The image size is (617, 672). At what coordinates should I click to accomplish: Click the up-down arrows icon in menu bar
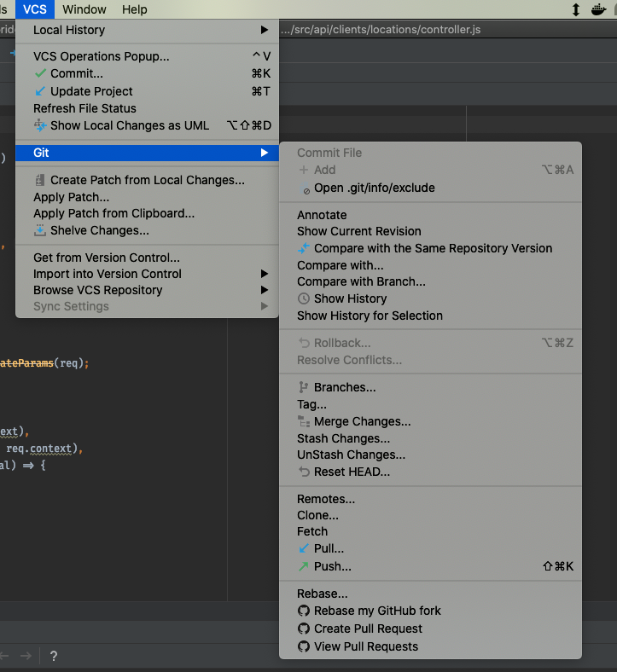click(576, 9)
